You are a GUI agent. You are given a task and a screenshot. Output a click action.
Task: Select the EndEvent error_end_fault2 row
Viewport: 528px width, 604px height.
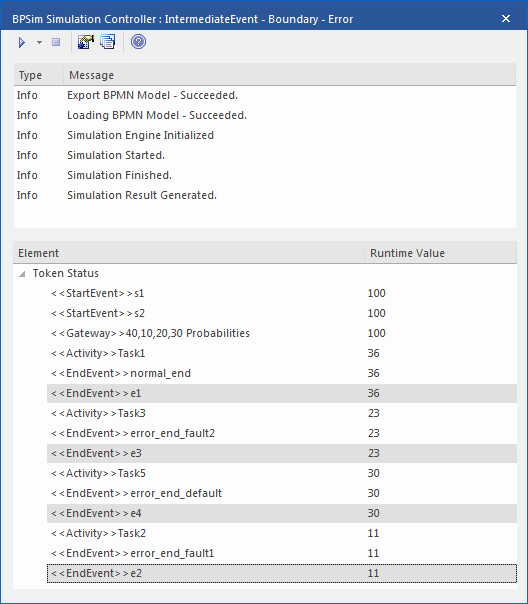coord(282,433)
